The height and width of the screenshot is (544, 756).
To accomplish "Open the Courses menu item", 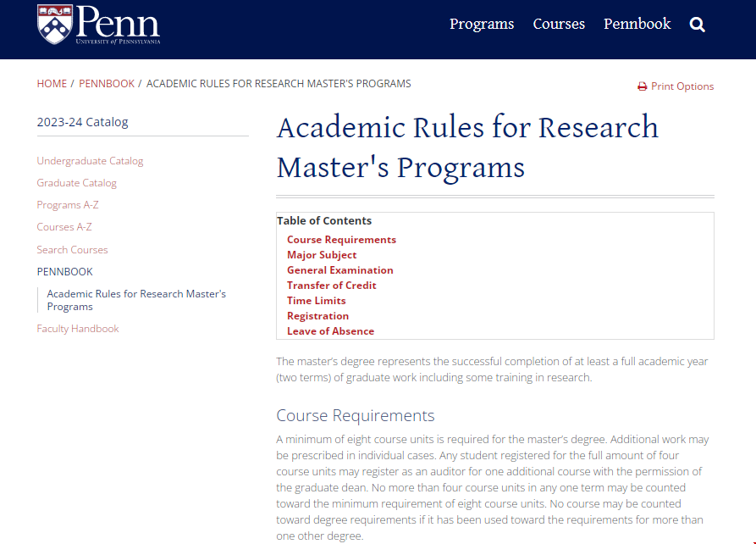I will (x=559, y=24).
